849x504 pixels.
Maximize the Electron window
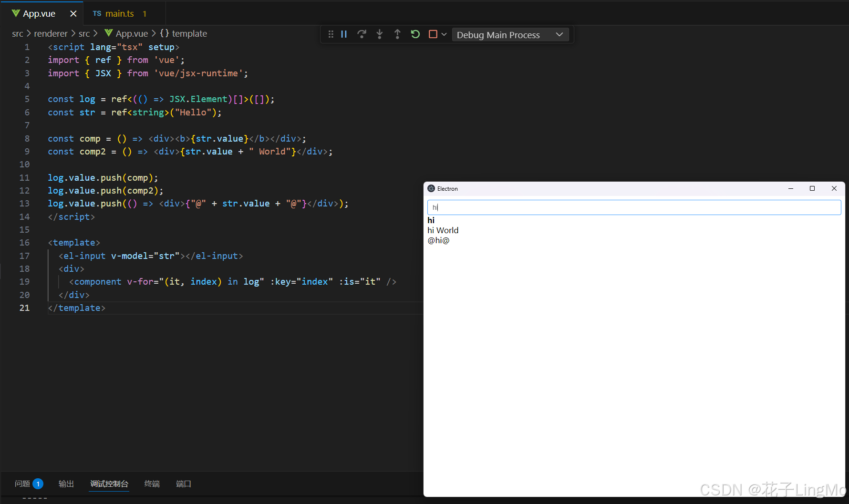tap(812, 189)
